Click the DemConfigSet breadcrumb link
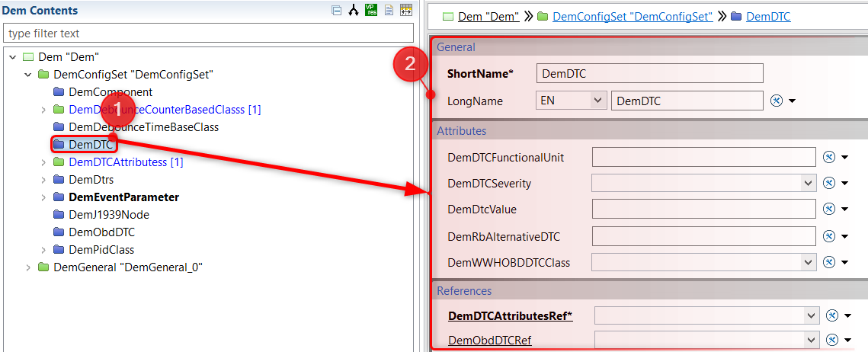The height and width of the screenshot is (352, 868). click(633, 17)
